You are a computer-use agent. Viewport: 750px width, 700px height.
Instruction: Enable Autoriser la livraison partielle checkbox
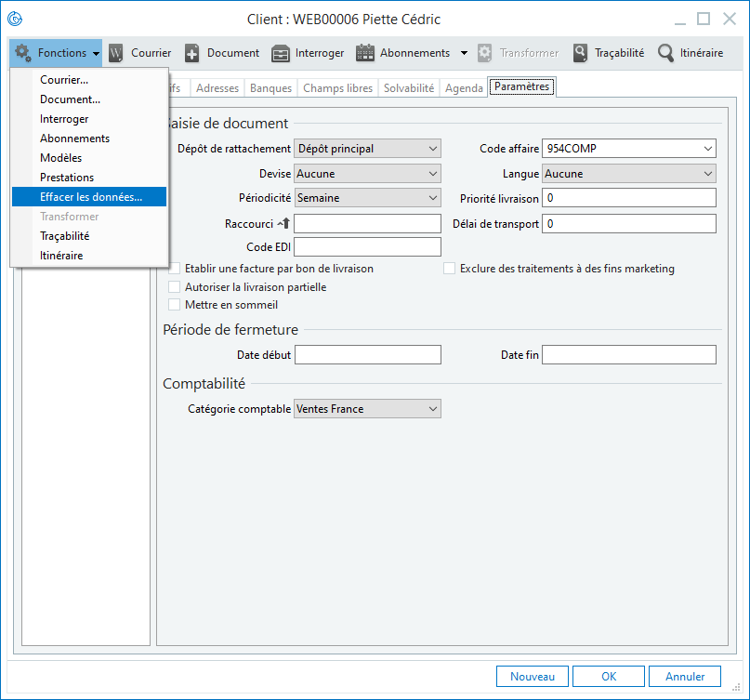(174, 287)
